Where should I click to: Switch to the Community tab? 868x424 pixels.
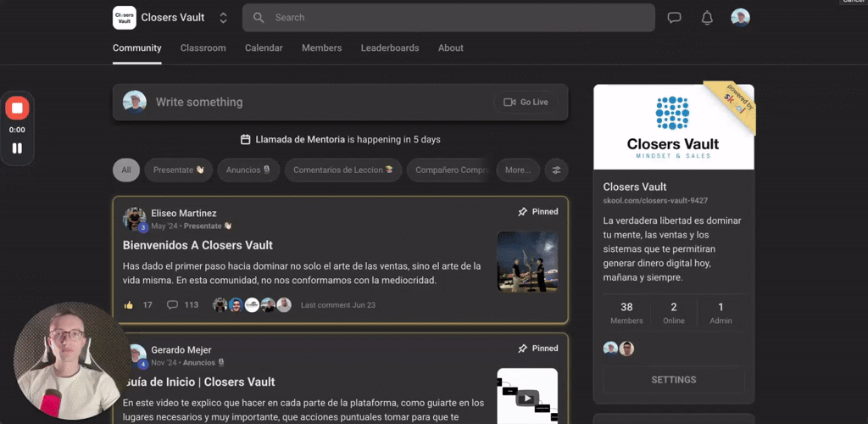click(136, 48)
